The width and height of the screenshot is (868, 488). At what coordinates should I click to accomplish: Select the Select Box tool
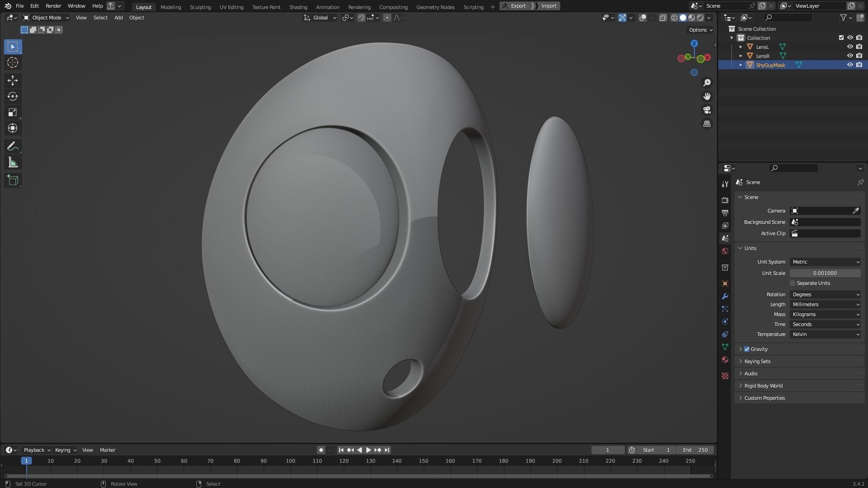coord(13,47)
